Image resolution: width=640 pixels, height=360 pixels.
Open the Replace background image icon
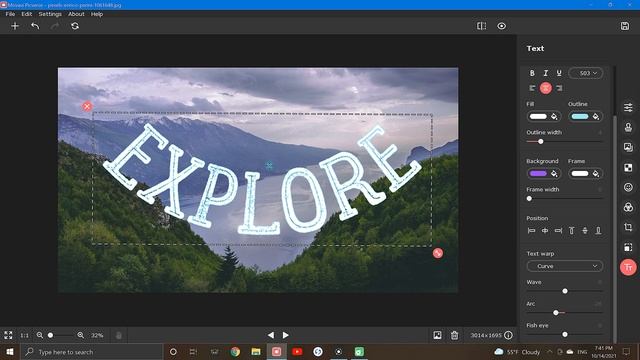tap(628, 147)
